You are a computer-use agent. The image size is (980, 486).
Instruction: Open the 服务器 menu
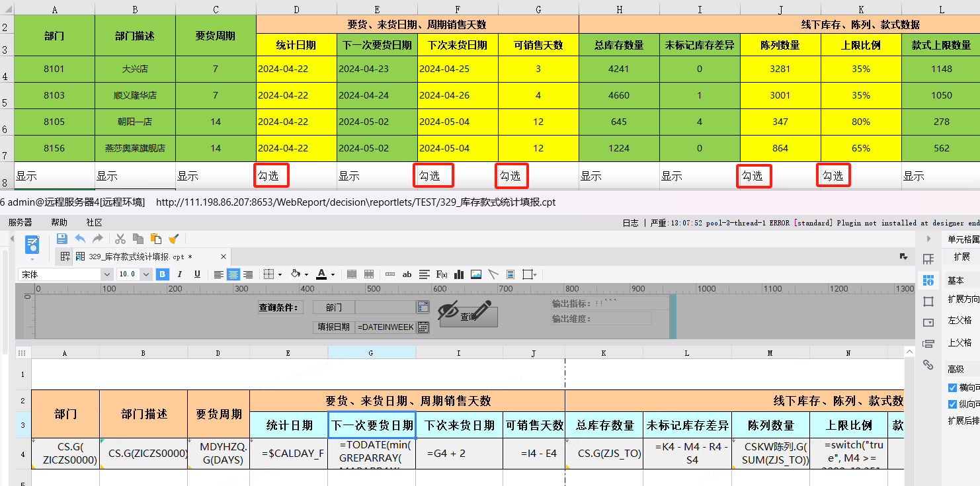click(20, 223)
